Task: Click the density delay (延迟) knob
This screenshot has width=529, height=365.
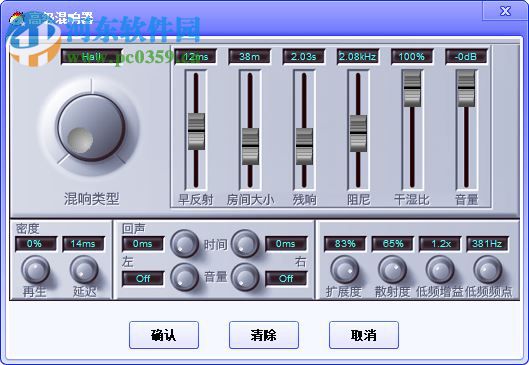Action: point(84,270)
